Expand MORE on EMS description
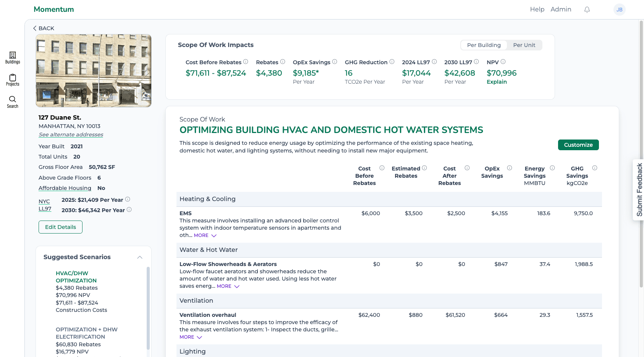 205,235
